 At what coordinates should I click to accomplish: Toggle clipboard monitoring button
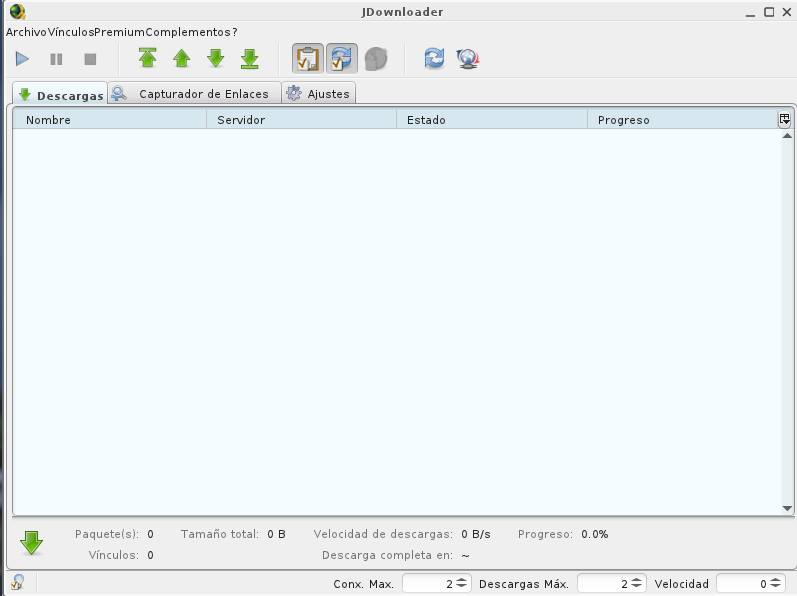(x=308, y=58)
